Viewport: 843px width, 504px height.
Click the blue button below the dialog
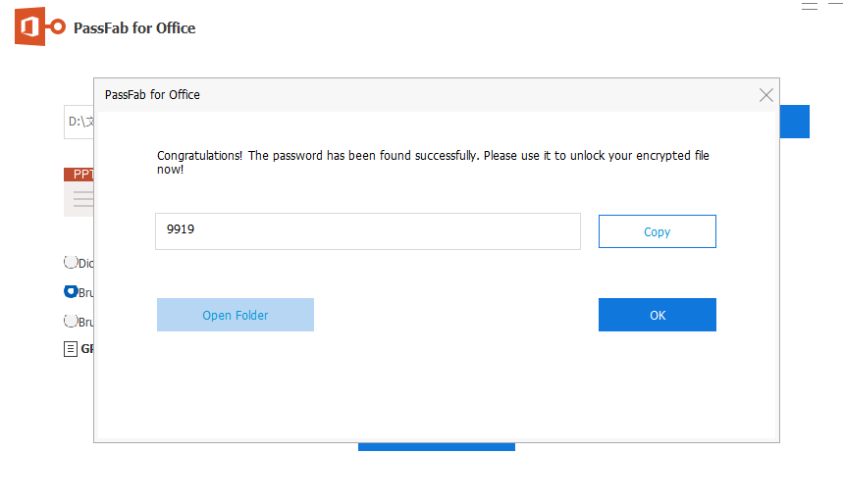click(x=436, y=447)
